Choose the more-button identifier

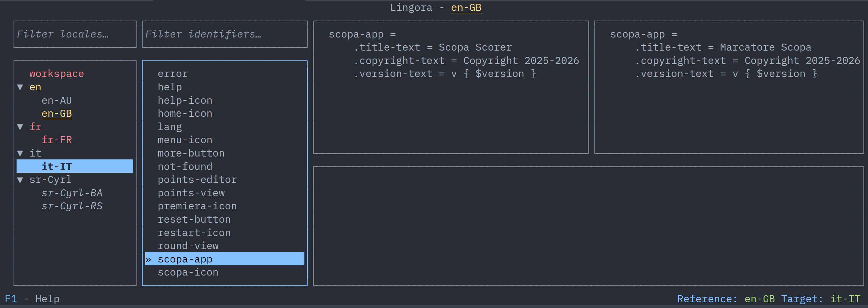click(x=191, y=153)
